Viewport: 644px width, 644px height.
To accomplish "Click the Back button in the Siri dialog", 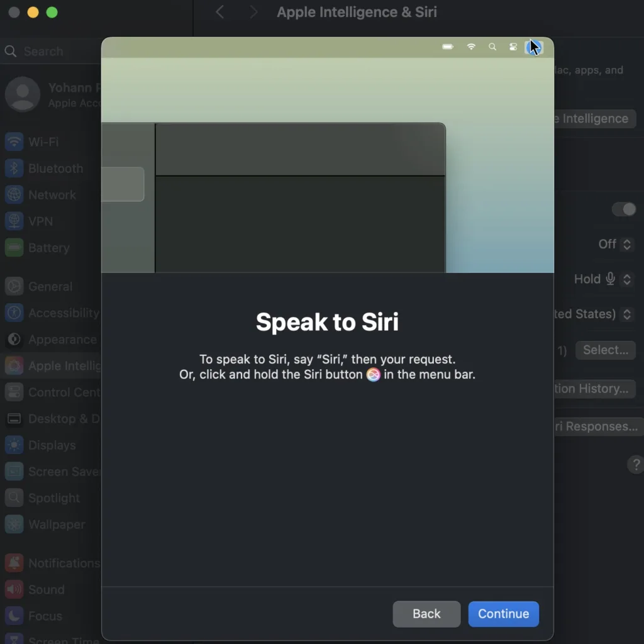I will pyautogui.click(x=426, y=614).
